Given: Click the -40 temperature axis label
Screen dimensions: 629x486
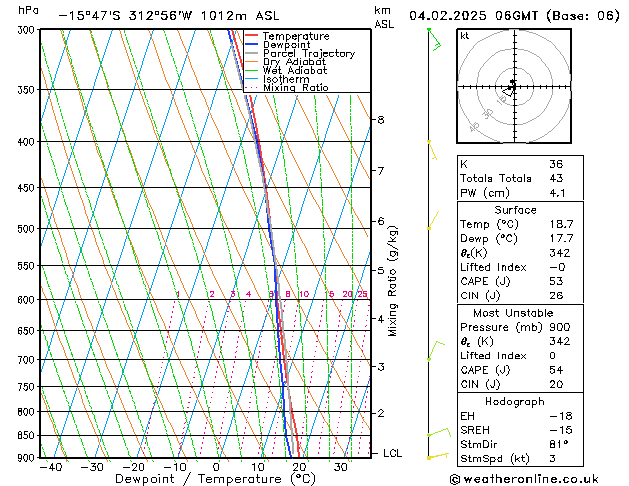Looking at the screenshot, I should click(x=51, y=467).
